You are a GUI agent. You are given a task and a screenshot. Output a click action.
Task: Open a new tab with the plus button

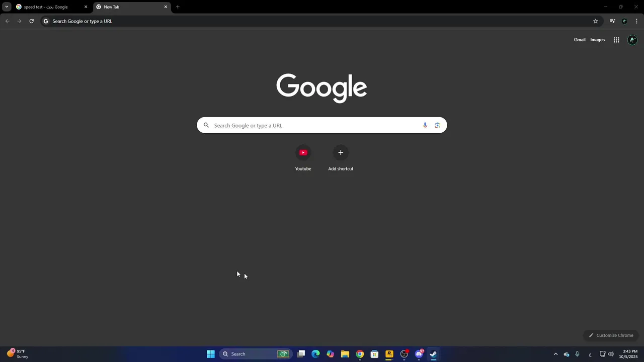(x=178, y=7)
